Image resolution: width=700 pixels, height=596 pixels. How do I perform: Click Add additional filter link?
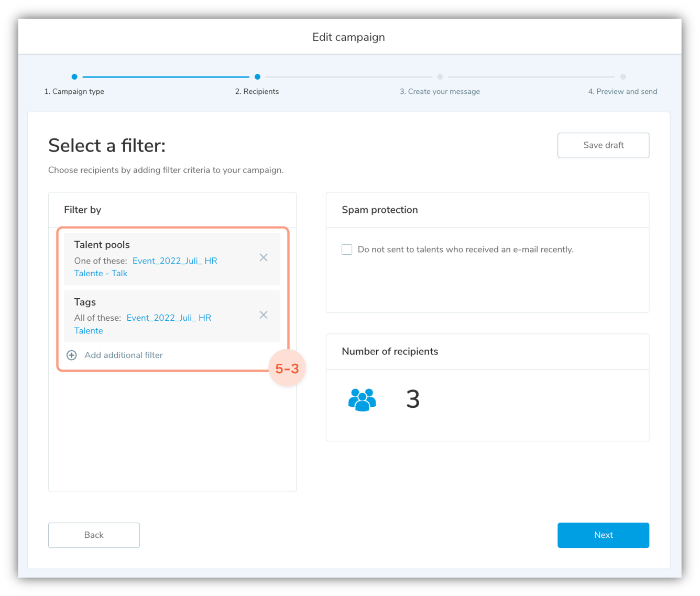click(x=124, y=355)
